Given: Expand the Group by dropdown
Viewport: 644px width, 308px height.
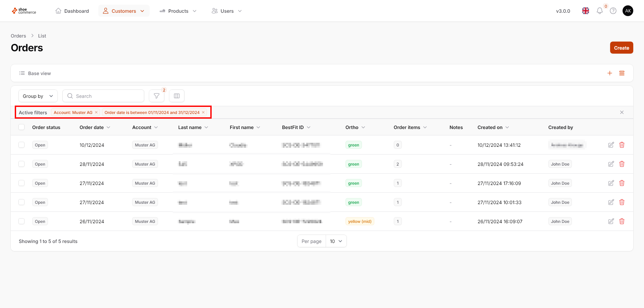Looking at the screenshot, I should [x=38, y=96].
